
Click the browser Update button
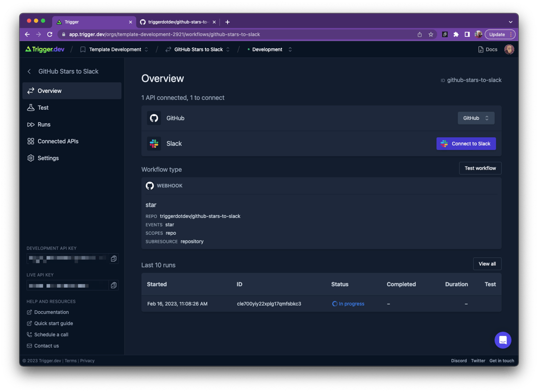pos(500,34)
